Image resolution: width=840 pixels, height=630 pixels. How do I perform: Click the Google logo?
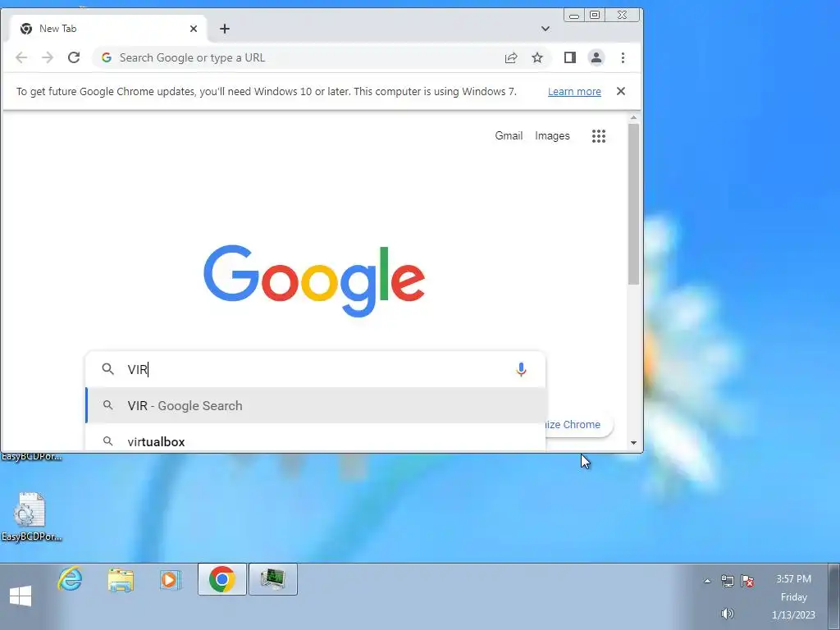[x=314, y=281]
